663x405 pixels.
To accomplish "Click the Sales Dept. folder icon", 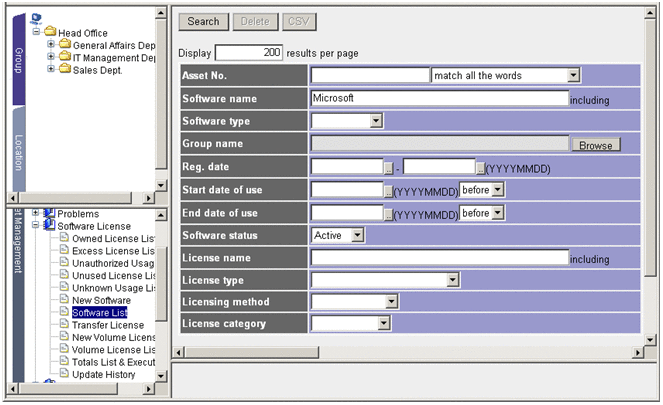I will 65,68.
